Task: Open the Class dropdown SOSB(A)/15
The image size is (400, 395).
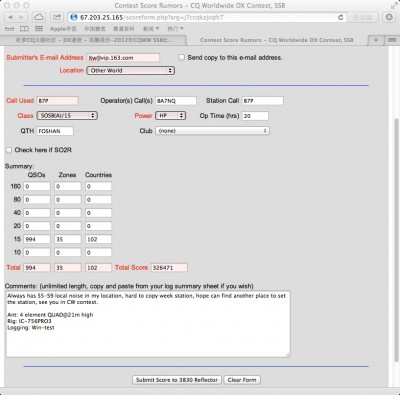Action: pyautogui.click(x=67, y=116)
